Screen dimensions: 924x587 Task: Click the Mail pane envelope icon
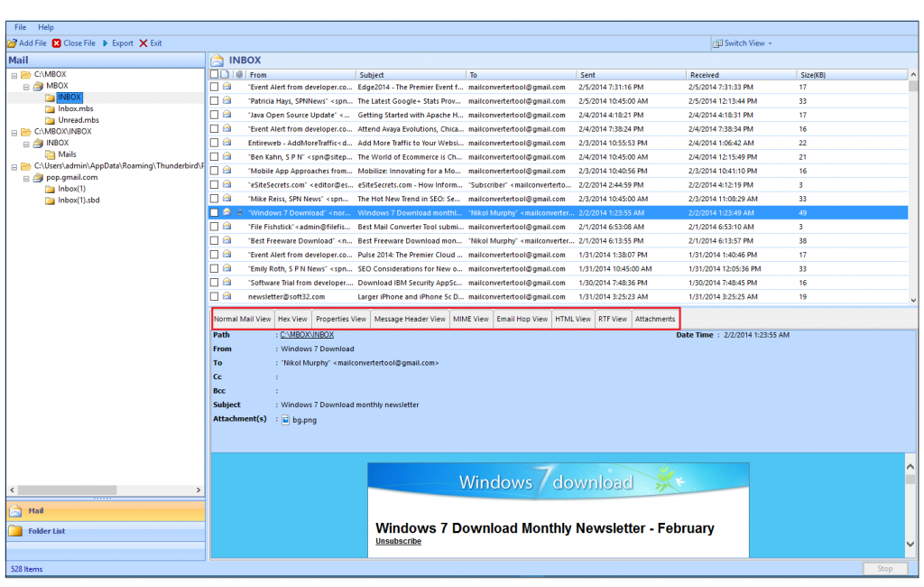tap(16, 511)
